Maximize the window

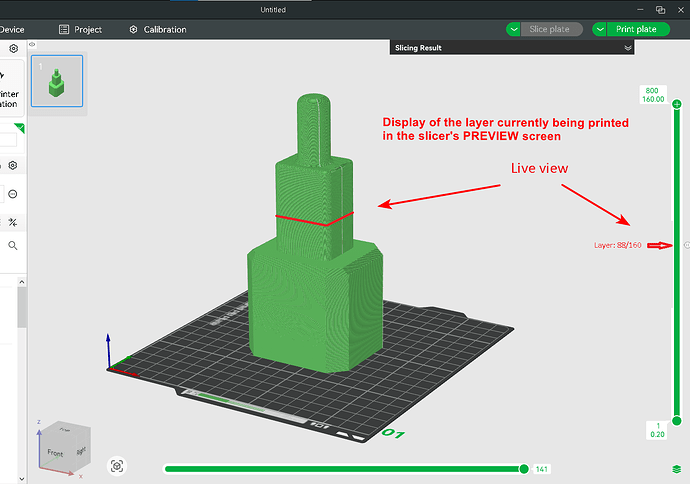click(x=660, y=9)
